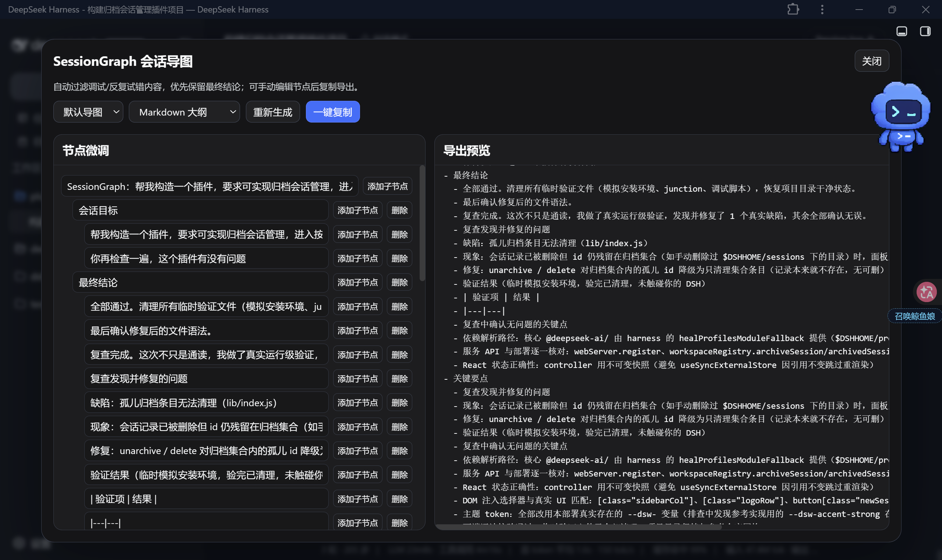Delete the 验证结果 node
Viewport: 942px width, 560px height.
[399, 474]
